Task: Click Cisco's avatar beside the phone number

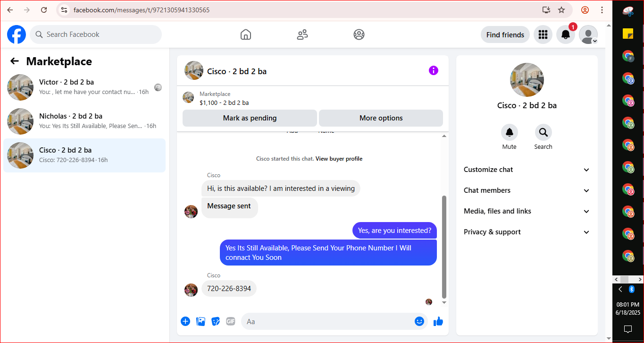Action: pos(191,290)
